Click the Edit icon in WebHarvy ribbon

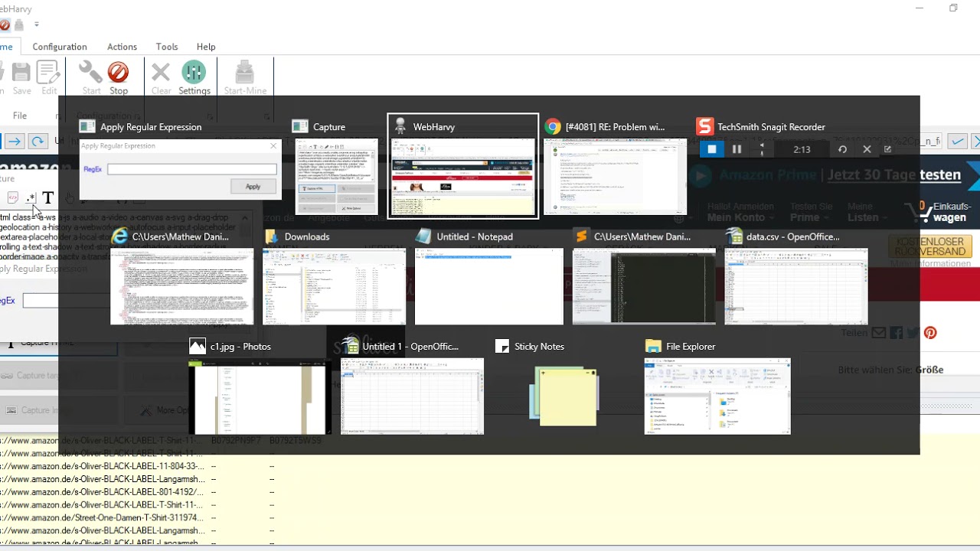coord(49,73)
